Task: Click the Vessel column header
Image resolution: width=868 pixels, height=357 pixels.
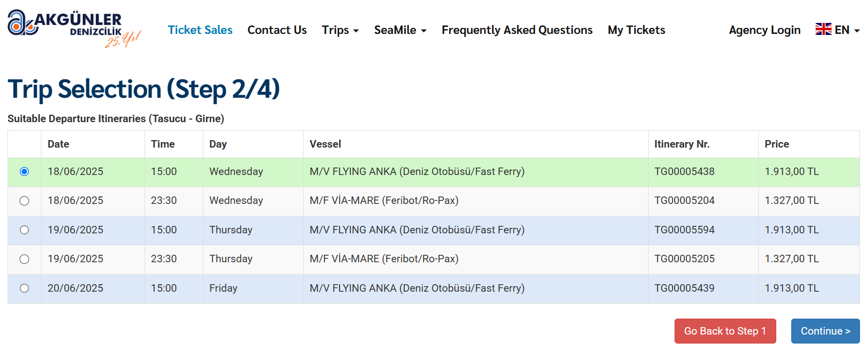Action: point(325,144)
